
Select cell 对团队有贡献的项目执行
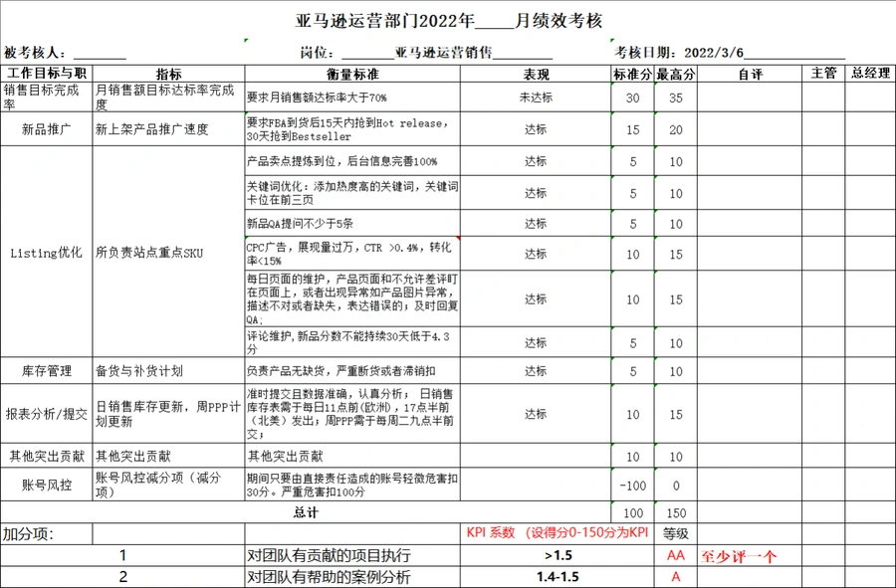click(x=352, y=555)
